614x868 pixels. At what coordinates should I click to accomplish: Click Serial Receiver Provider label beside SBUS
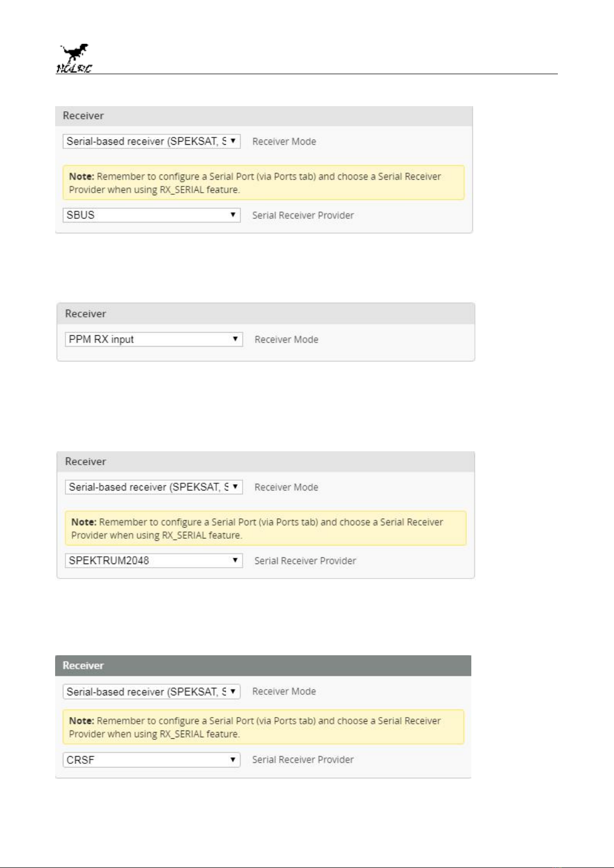pyautogui.click(x=303, y=215)
